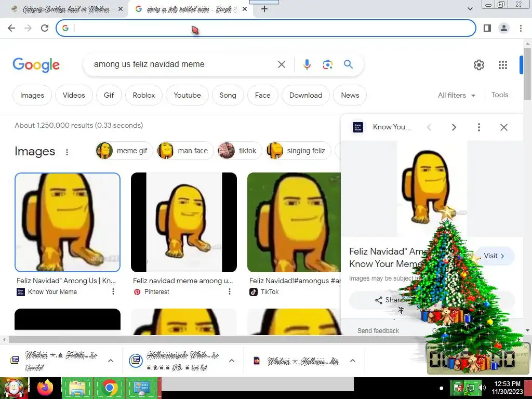Click the 'tiktok' image suggestion chip
The image size is (532, 399).
[x=240, y=151]
